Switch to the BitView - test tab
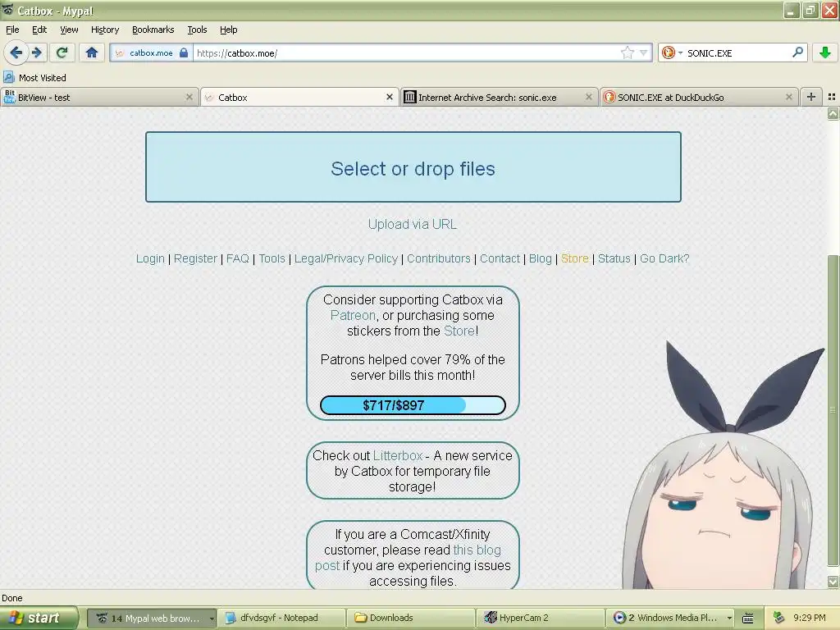The image size is (840, 630). pos(99,97)
